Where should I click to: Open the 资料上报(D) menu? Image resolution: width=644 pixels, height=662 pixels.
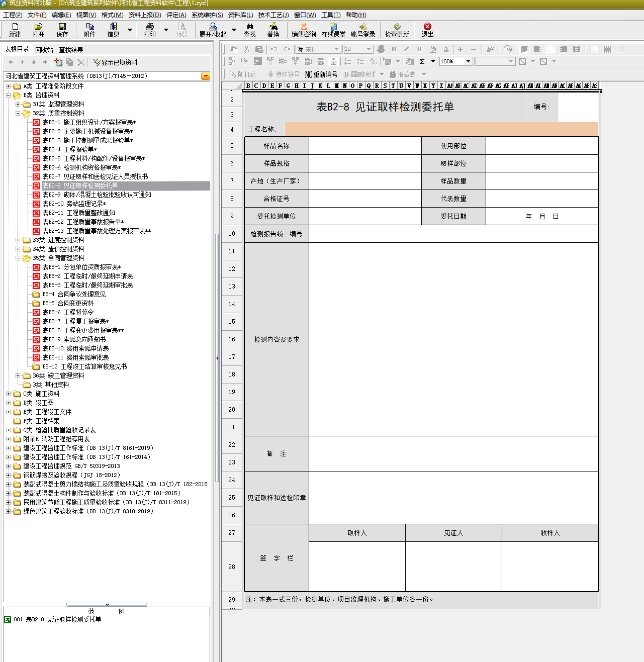tap(145, 15)
